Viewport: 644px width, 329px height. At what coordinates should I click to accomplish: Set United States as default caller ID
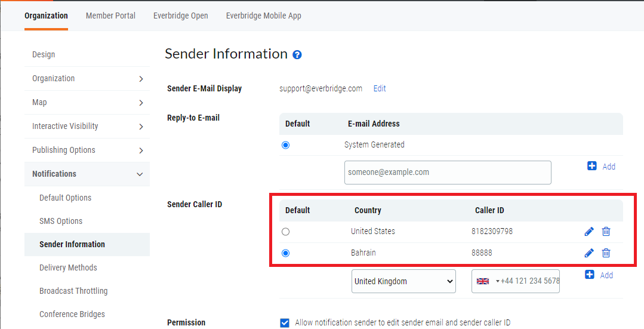285,232
